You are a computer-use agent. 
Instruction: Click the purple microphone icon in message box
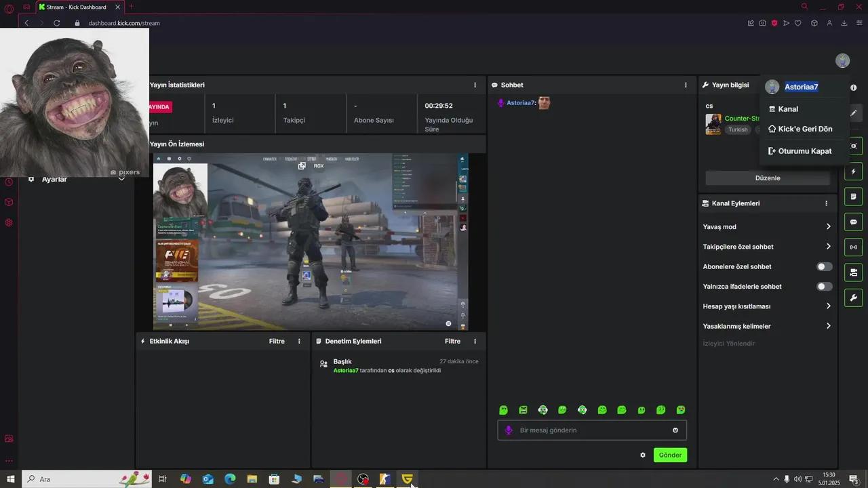pos(509,430)
